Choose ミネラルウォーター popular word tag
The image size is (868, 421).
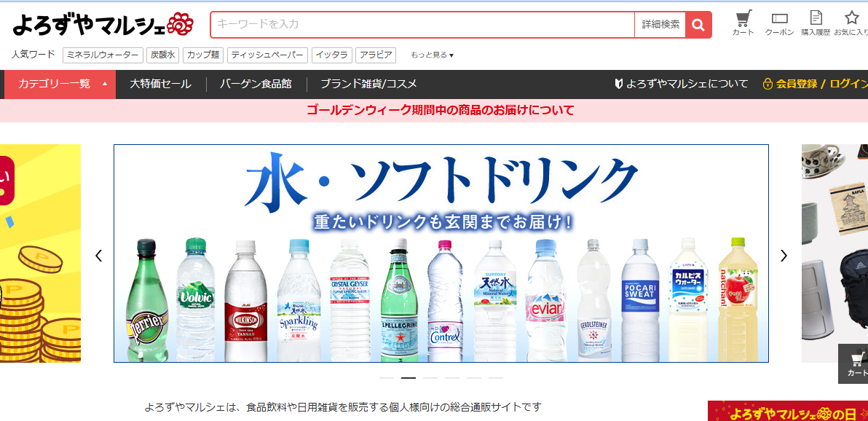pos(103,55)
